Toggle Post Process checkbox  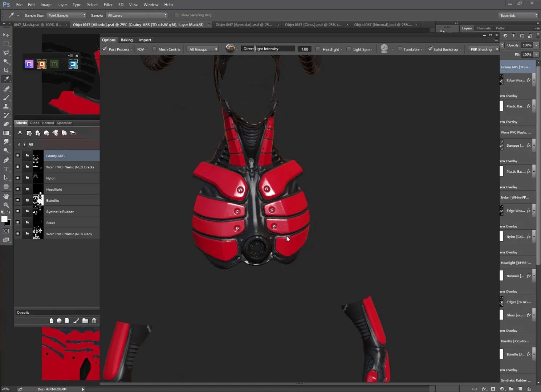[105, 49]
